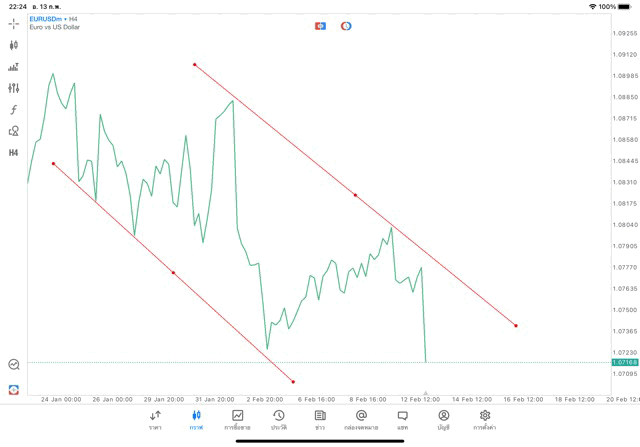Click the chart search icon at bottom-left

pyautogui.click(x=14, y=365)
